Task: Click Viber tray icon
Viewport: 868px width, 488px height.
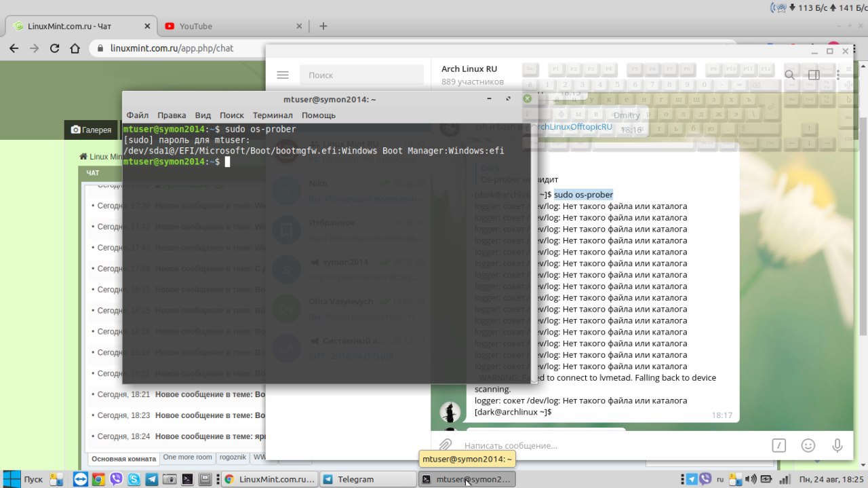Action: [x=705, y=479]
